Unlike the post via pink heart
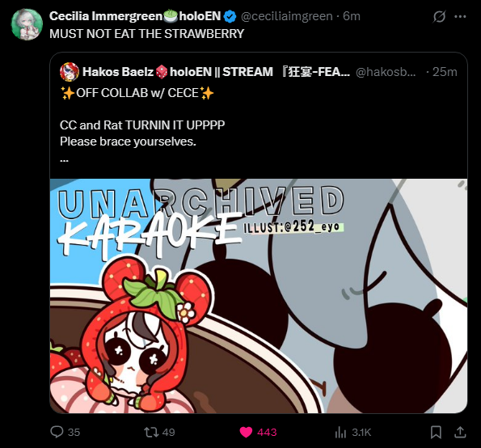 coord(246,432)
